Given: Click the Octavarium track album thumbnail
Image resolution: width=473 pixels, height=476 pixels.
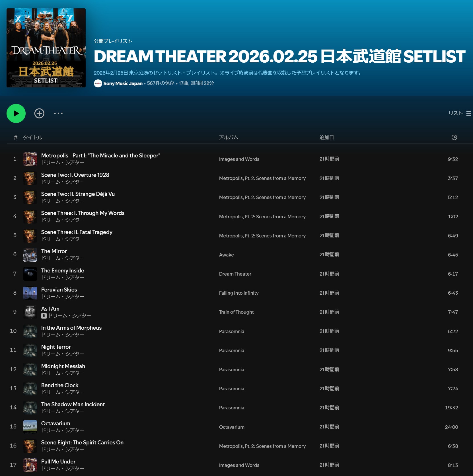Looking at the screenshot, I should coord(30,427).
